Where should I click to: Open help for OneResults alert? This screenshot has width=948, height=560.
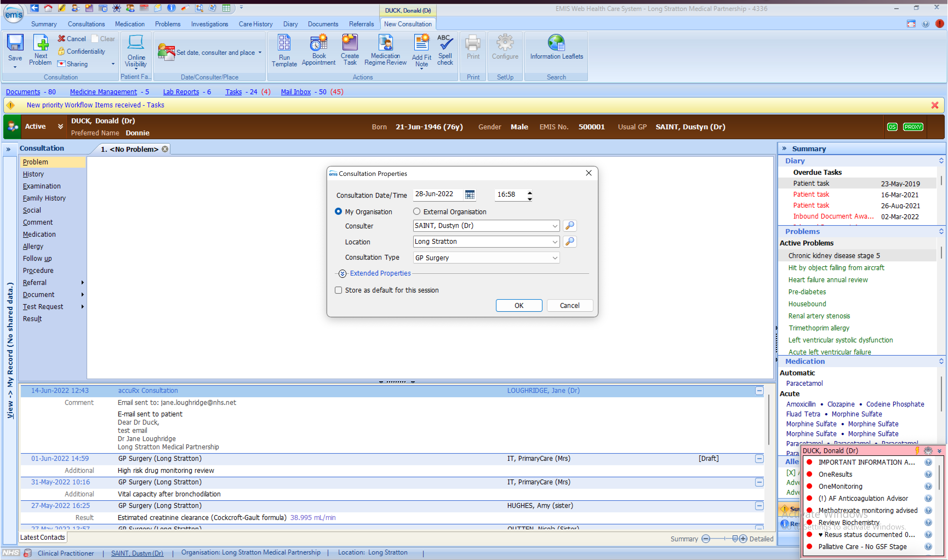click(928, 474)
